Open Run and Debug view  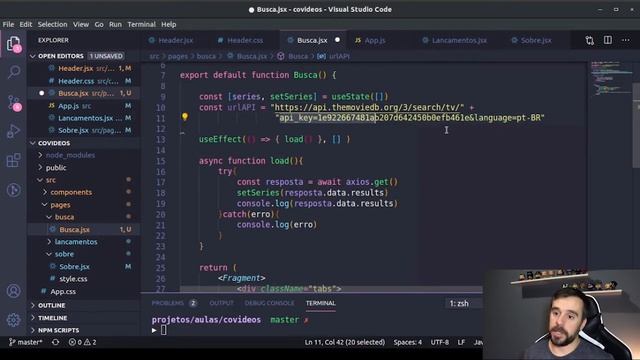(13, 131)
